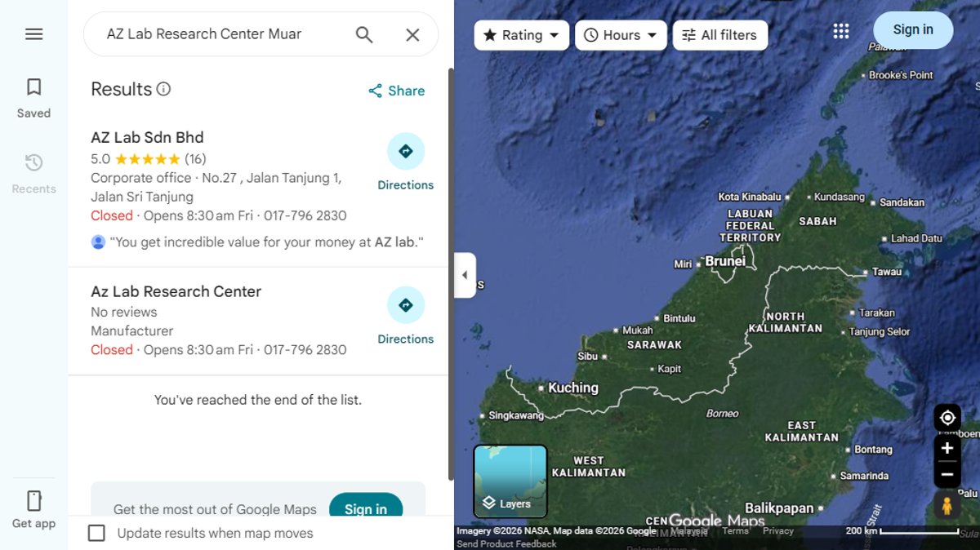Click the Privacy link at map bottom

click(x=778, y=530)
